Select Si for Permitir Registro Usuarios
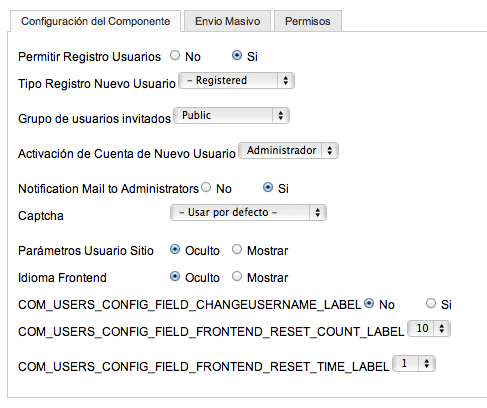The width and height of the screenshot is (487, 408). (x=237, y=55)
